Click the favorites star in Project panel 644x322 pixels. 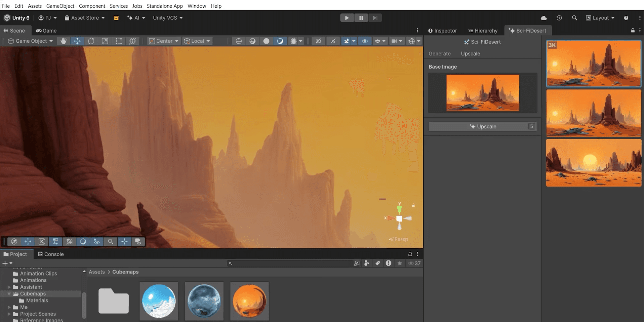pyautogui.click(x=400, y=263)
